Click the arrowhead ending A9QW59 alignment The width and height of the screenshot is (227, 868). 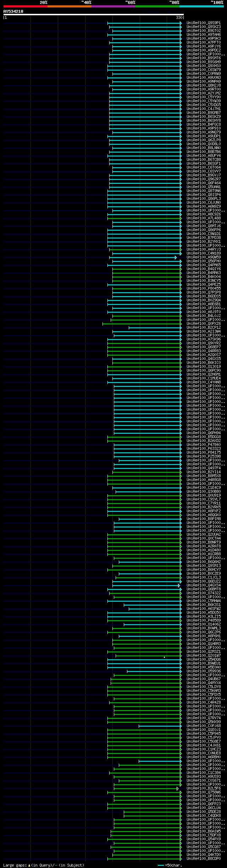176,257
